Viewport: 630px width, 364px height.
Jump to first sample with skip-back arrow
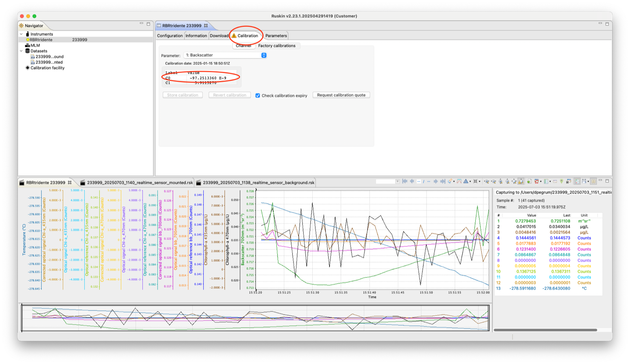click(x=405, y=181)
